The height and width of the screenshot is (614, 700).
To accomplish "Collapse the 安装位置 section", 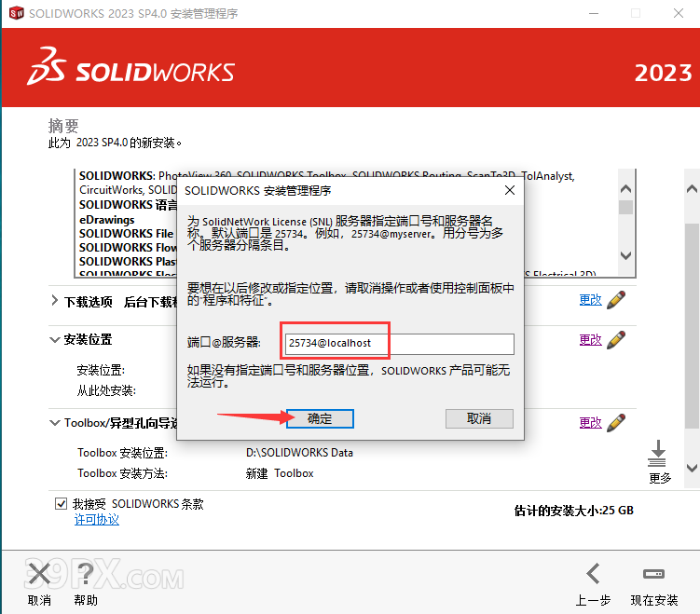I will pos(55,340).
